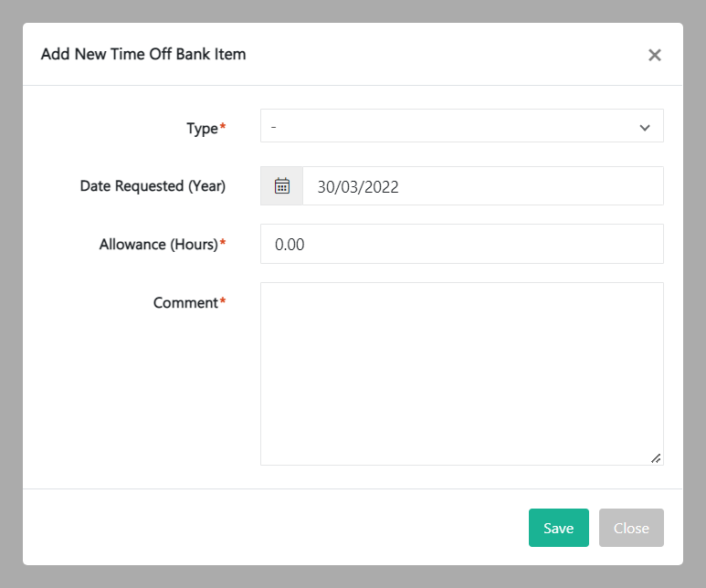The width and height of the screenshot is (706, 588).
Task: Click the red asterisk beside Allowance (Hours)
Action: pyautogui.click(x=223, y=244)
